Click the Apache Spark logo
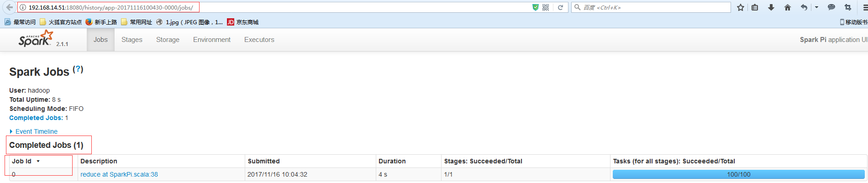This screenshot has height=183, width=868. 36,39
